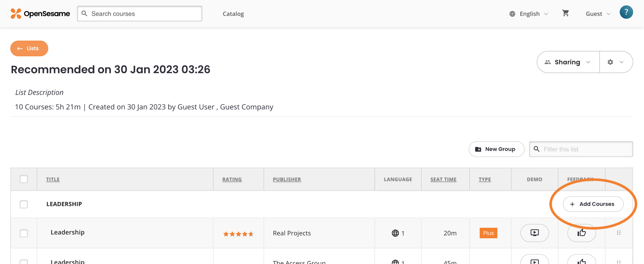The height and width of the screenshot is (264, 644).
Task: Click the Filter this list field
Action: pos(581,149)
